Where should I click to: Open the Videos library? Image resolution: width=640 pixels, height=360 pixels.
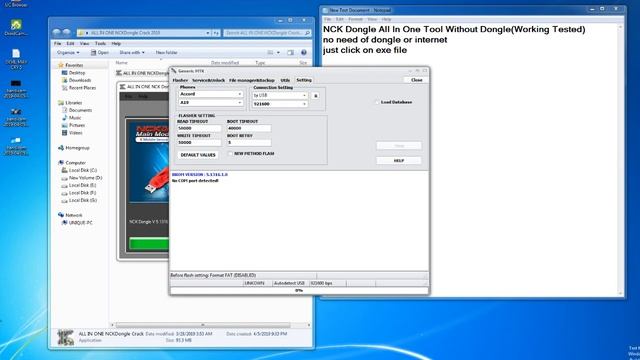pyautogui.click(x=76, y=133)
